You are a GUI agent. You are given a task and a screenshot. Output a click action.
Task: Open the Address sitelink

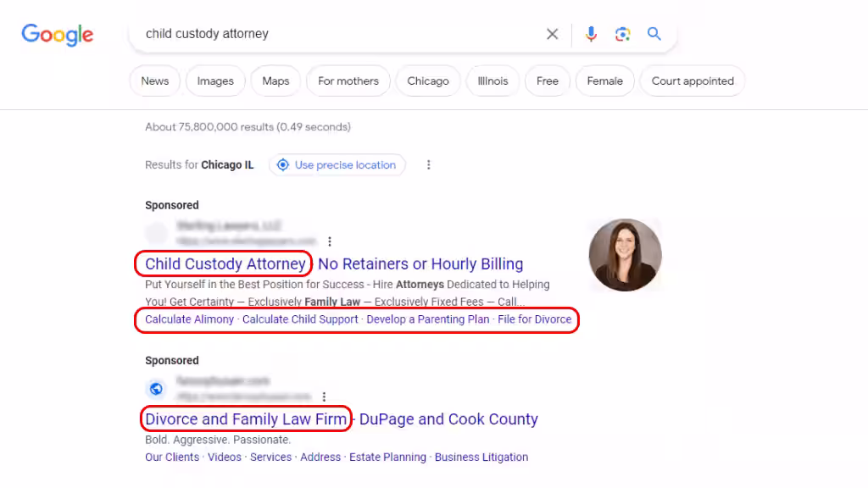320,457
